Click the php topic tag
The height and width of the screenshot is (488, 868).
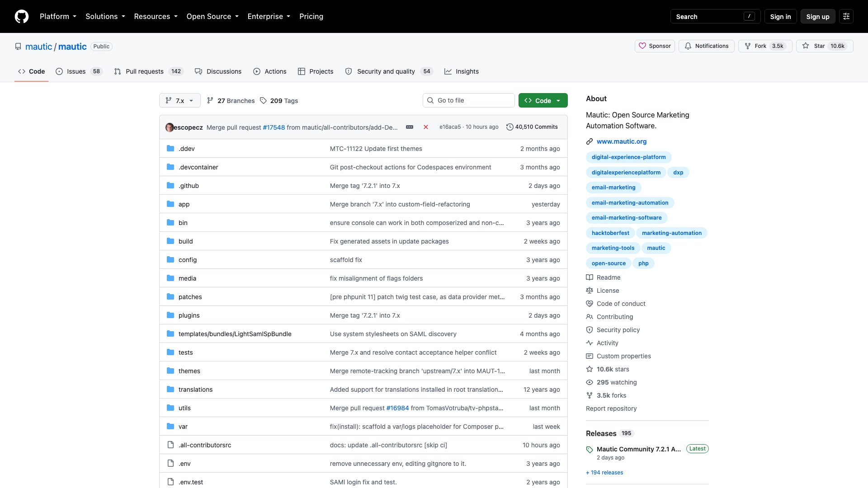tap(643, 263)
